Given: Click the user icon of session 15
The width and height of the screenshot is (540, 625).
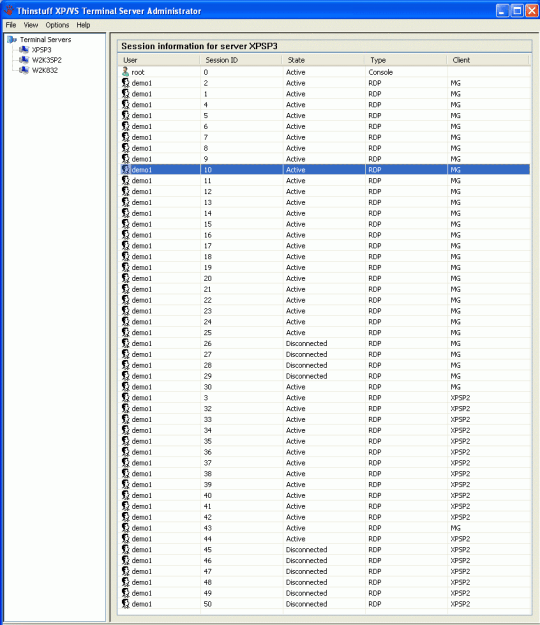Looking at the screenshot, I should [126, 224].
